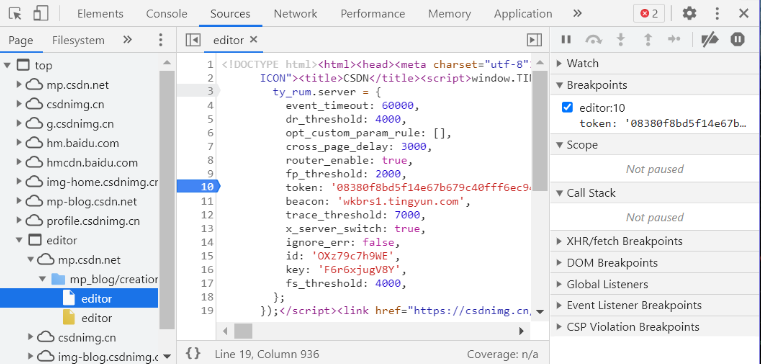Open the DevTools three-dot customize menu

point(717,14)
